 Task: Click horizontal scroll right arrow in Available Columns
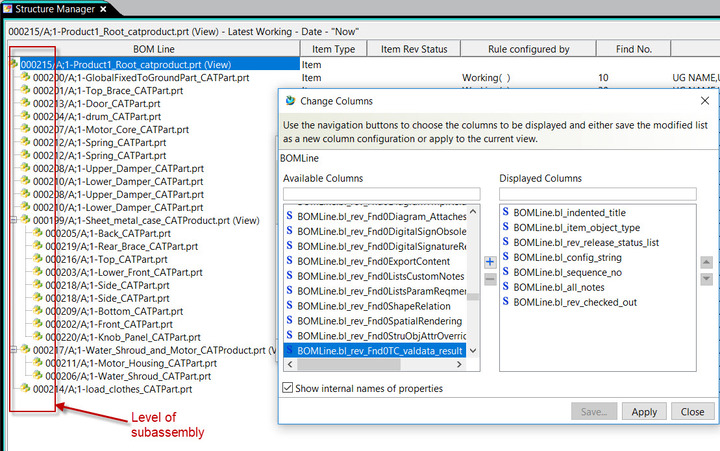coord(459,364)
